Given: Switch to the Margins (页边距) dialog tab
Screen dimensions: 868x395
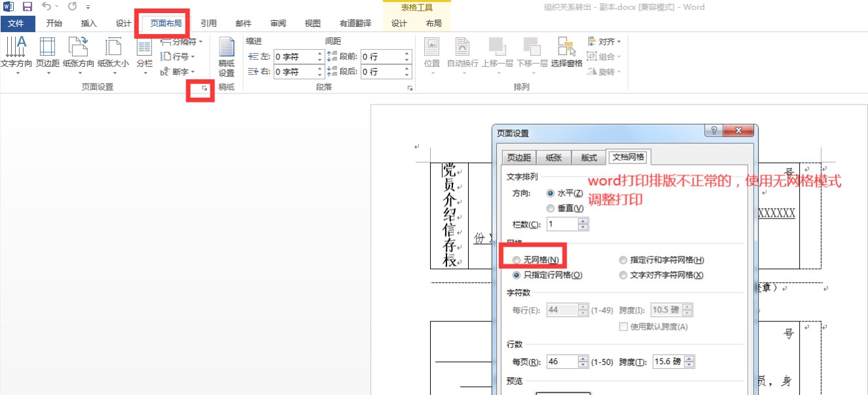Looking at the screenshot, I should (519, 157).
